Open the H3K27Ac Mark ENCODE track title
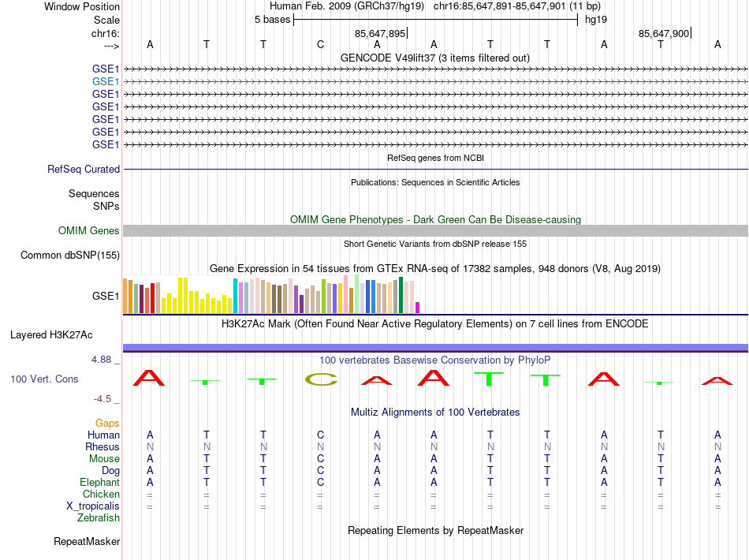This screenshot has width=749, height=560. [x=435, y=323]
